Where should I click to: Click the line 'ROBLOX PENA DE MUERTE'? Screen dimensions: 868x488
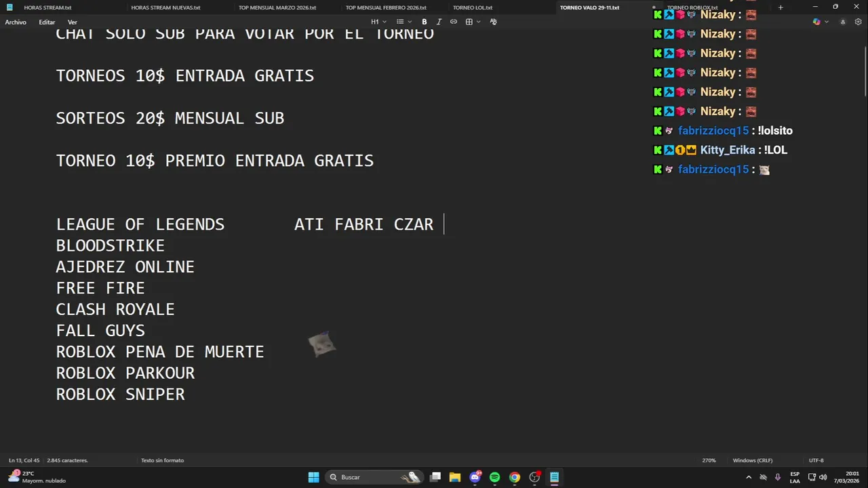[x=160, y=352]
